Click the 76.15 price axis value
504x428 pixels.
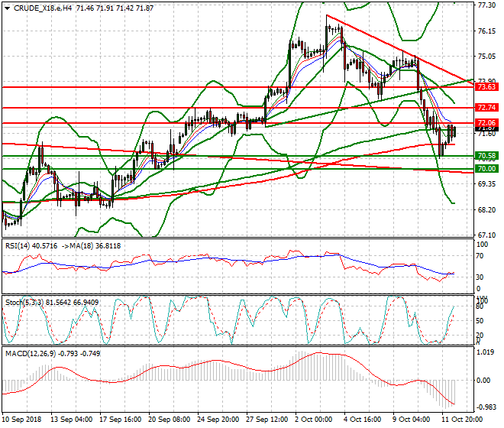[x=486, y=31]
